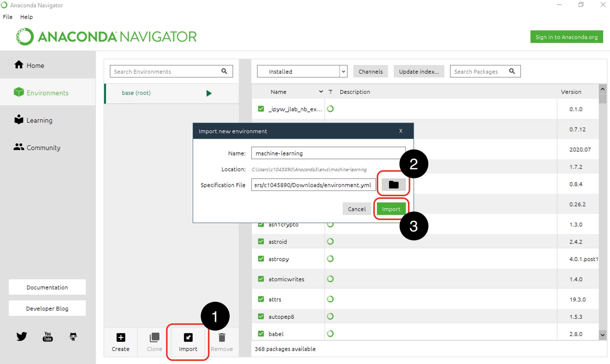
Task: Toggle the _ipyw_jlab_nb_ex package checkbox
Action: tap(261, 109)
